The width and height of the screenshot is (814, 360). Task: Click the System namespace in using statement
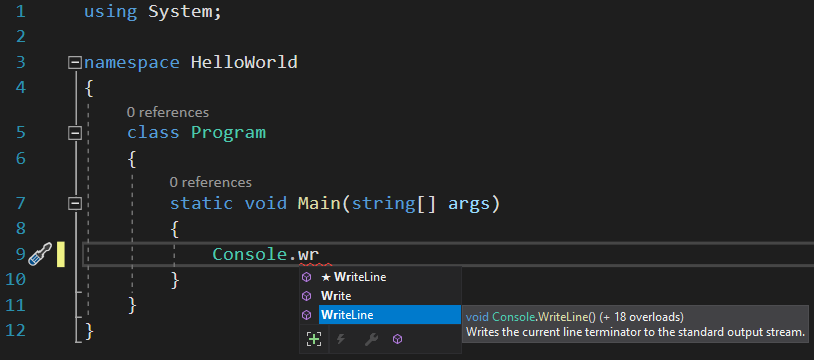(x=180, y=12)
